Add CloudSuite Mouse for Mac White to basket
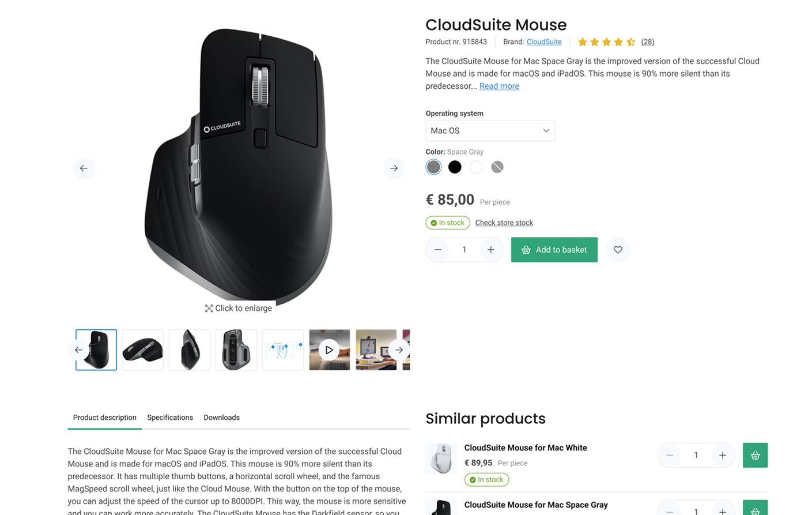 (x=755, y=455)
